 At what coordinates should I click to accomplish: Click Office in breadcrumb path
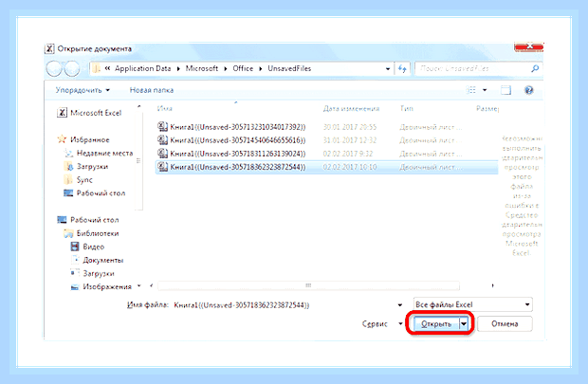point(243,68)
